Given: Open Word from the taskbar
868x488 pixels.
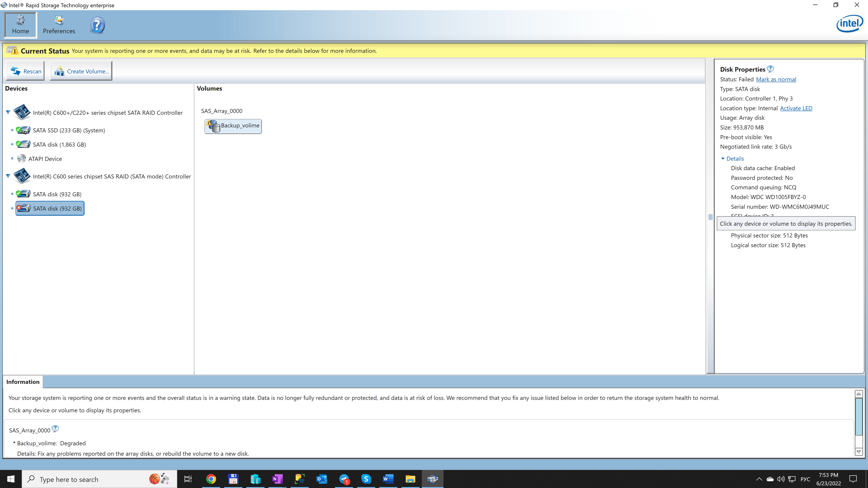Looking at the screenshot, I should [x=388, y=479].
